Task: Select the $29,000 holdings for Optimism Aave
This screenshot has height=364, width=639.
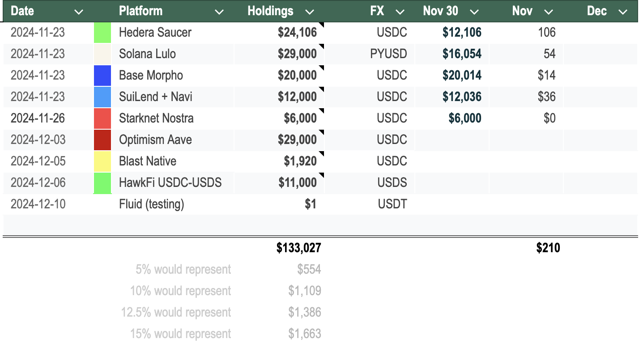Action: point(279,140)
